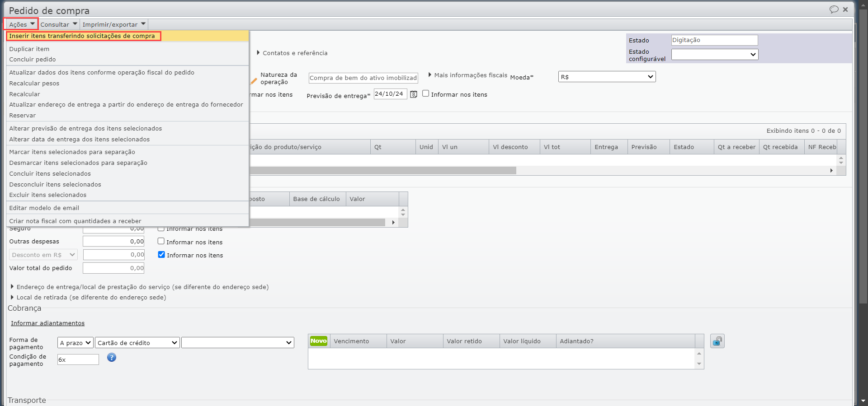
Task: Expand Endereço de entrega/local de prestação section
Action: (140, 287)
